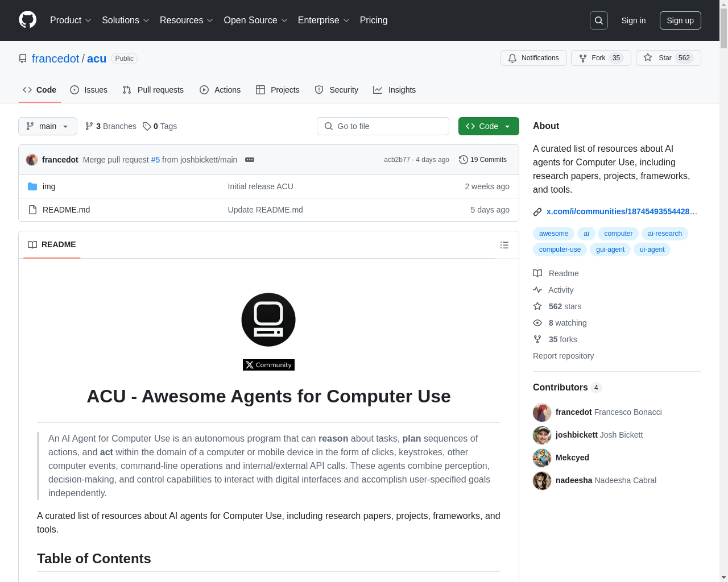
Task: Click the Go to file search field
Action: click(x=383, y=126)
